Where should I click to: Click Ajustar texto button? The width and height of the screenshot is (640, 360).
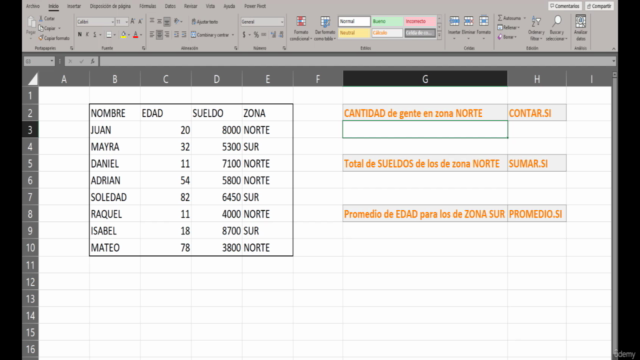(205, 22)
